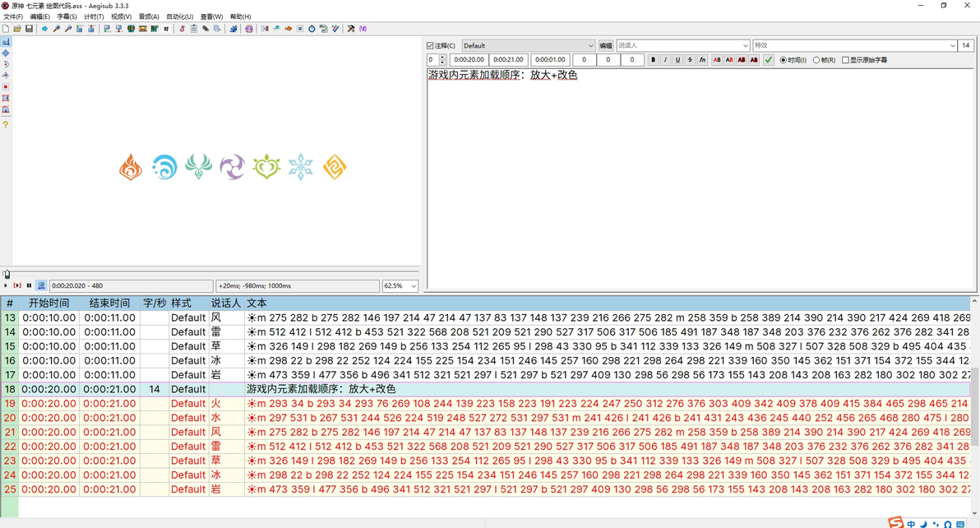The width and height of the screenshot is (980, 528).
Task: Click the font name fn button
Action: tap(702, 60)
